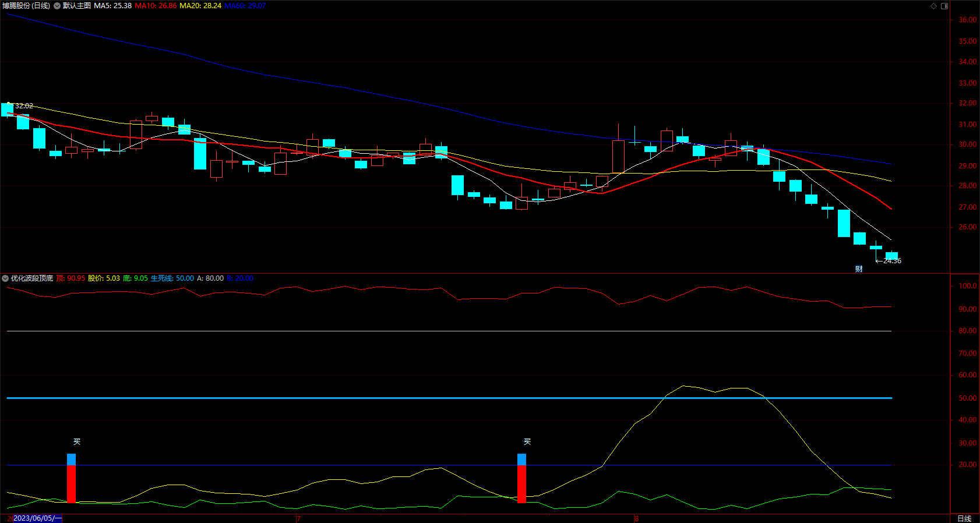The height and width of the screenshot is (523, 980).
Task: Click the B: 20.00 value
Action: pyautogui.click(x=239, y=278)
